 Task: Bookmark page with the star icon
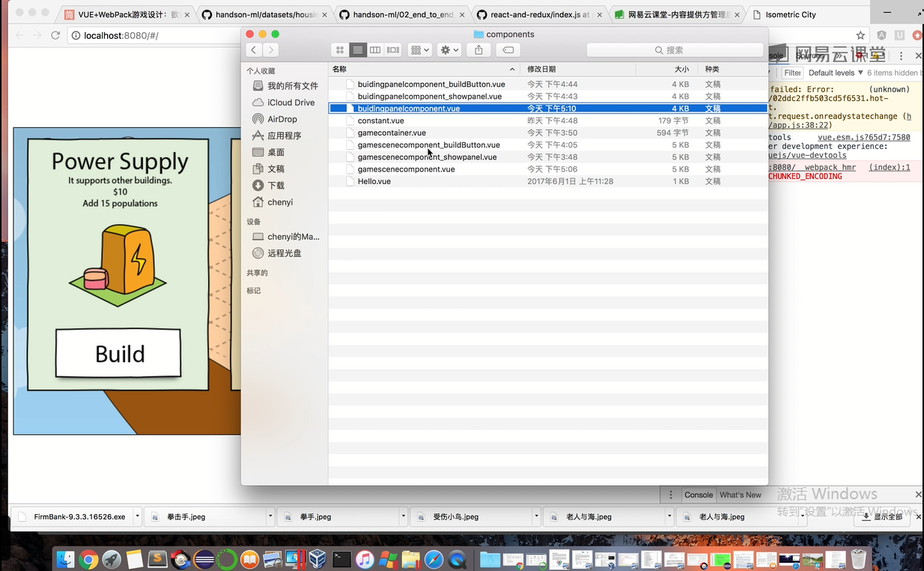pyautogui.click(x=860, y=35)
